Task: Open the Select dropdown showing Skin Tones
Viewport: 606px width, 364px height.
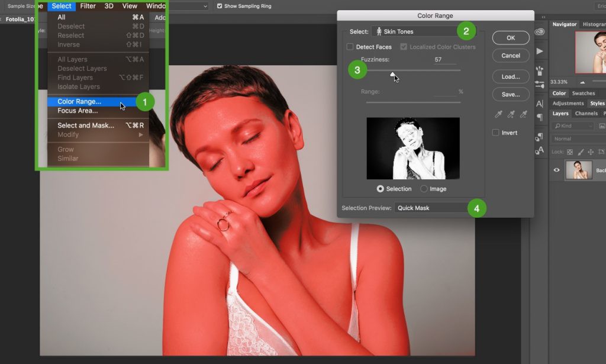Action: (424, 31)
